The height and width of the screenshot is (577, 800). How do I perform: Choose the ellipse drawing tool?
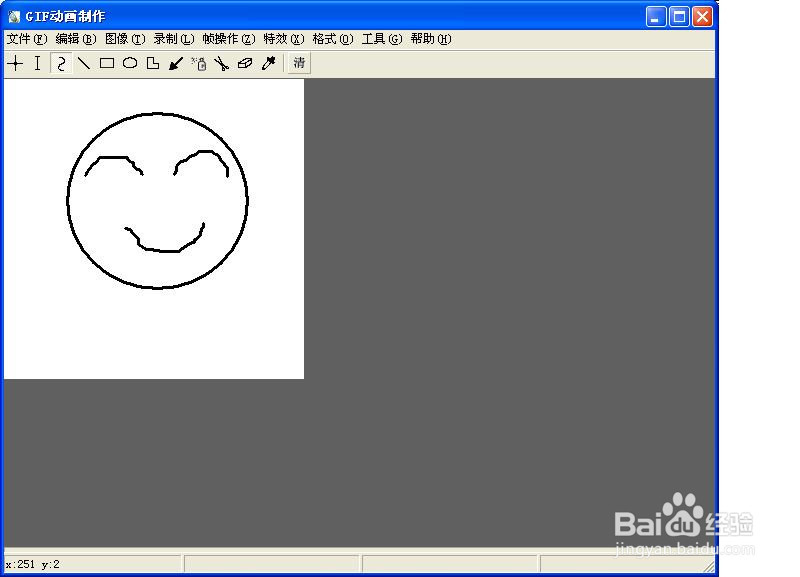[x=130, y=63]
